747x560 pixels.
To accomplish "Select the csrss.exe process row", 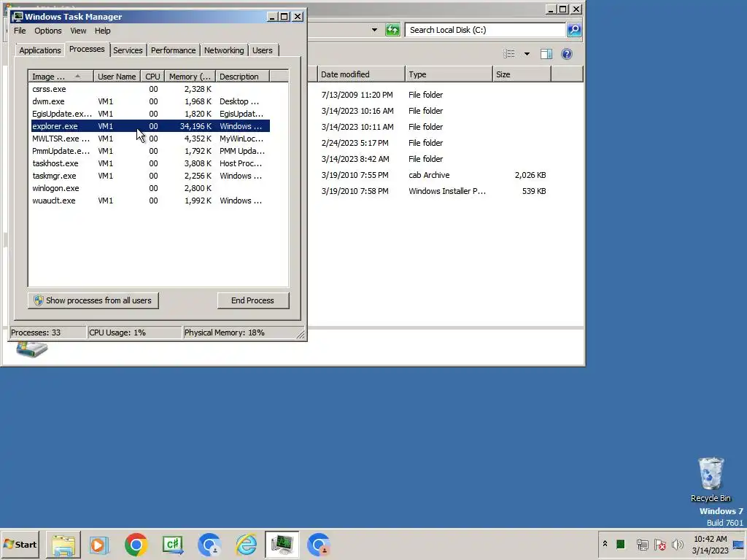I will [x=150, y=89].
